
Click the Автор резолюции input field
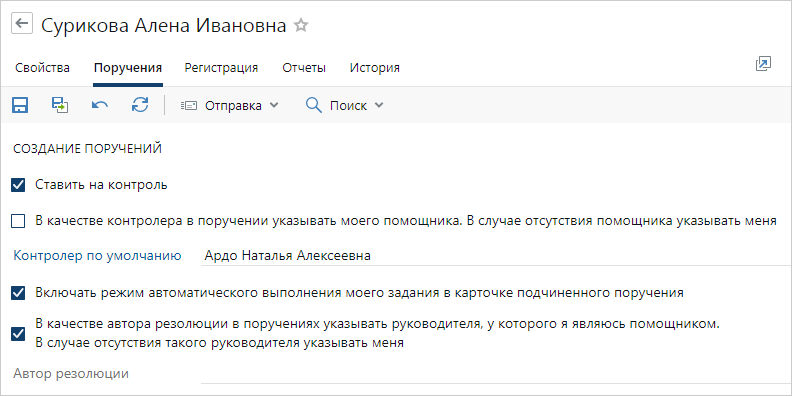[x=497, y=374]
